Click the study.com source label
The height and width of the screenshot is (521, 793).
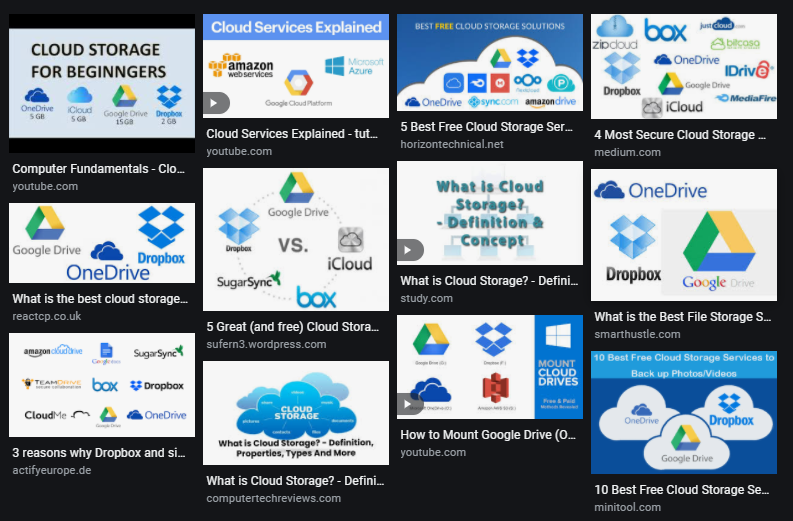(427, 298)
